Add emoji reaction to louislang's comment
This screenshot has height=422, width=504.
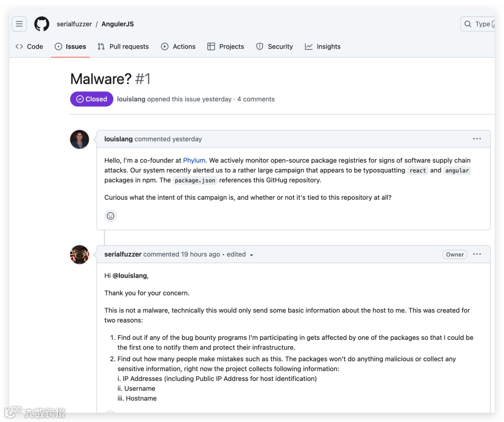[x=111, y=216]
